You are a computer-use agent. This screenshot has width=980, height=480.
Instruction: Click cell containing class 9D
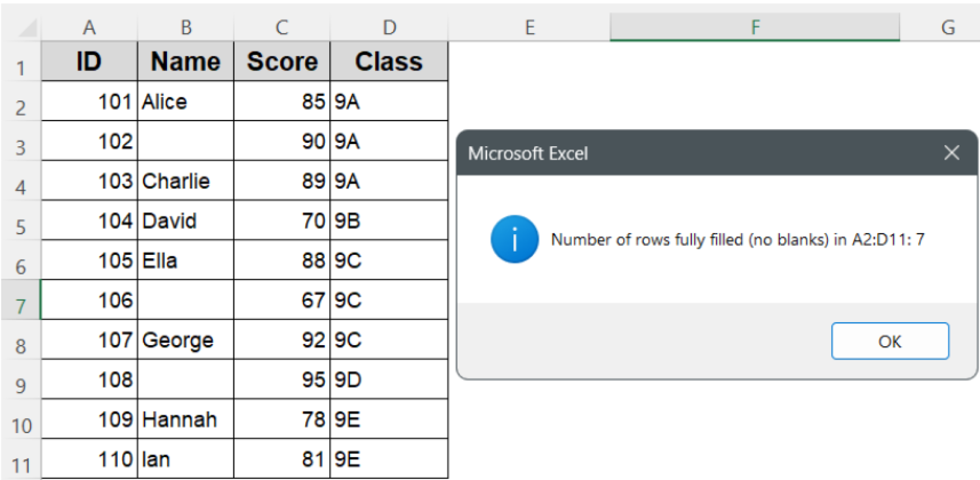coord(389,380)
